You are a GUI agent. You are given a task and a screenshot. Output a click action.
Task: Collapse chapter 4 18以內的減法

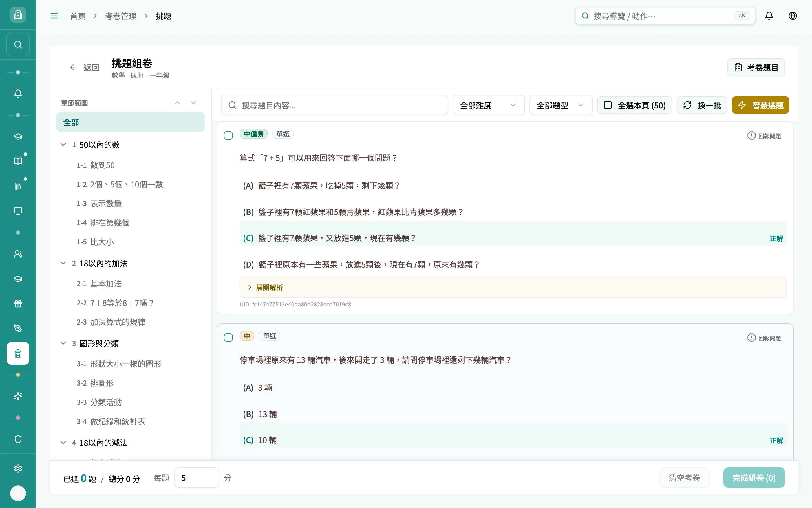pos(63,443)
